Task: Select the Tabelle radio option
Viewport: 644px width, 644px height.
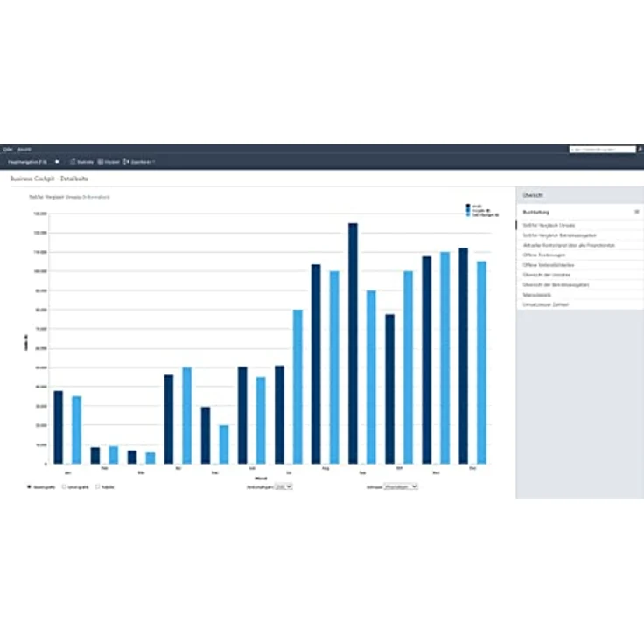Action: (97, 486)
